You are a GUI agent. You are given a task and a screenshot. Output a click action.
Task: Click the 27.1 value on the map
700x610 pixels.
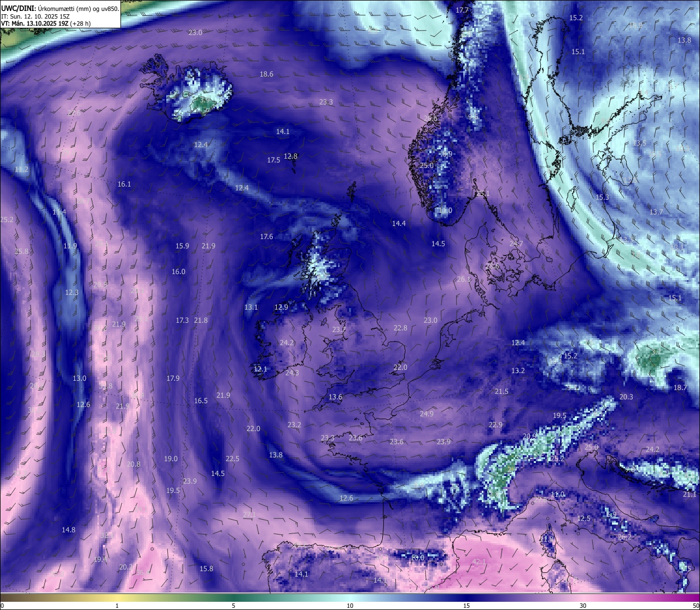coord(249,515)
